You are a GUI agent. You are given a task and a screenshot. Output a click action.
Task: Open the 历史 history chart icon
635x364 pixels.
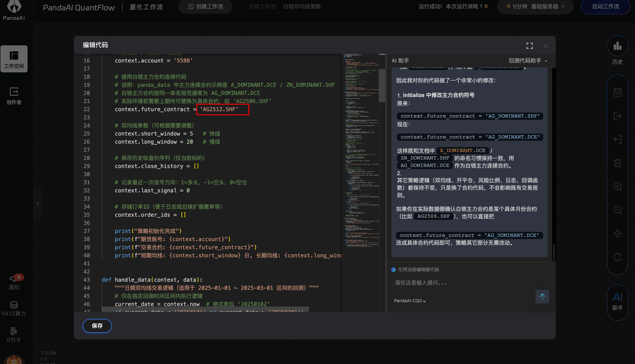617,46
